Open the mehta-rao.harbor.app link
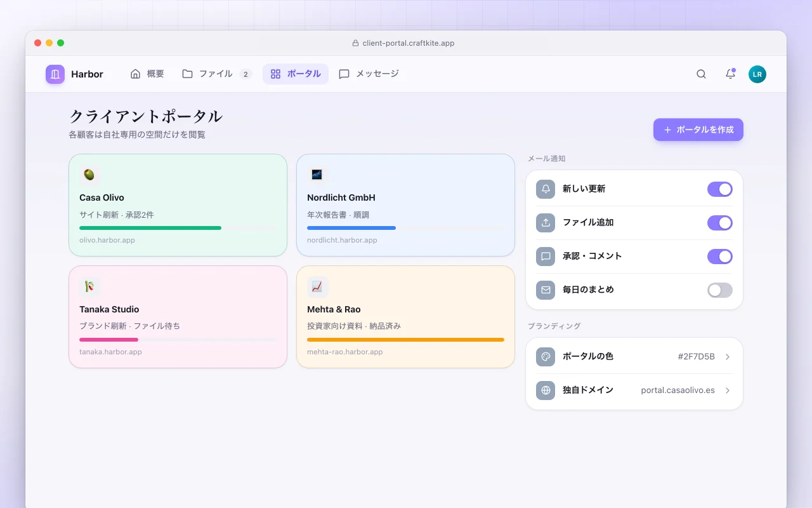The width and height of the screenshot is (812, 508). pyautogui.click(x=345, y=352)
